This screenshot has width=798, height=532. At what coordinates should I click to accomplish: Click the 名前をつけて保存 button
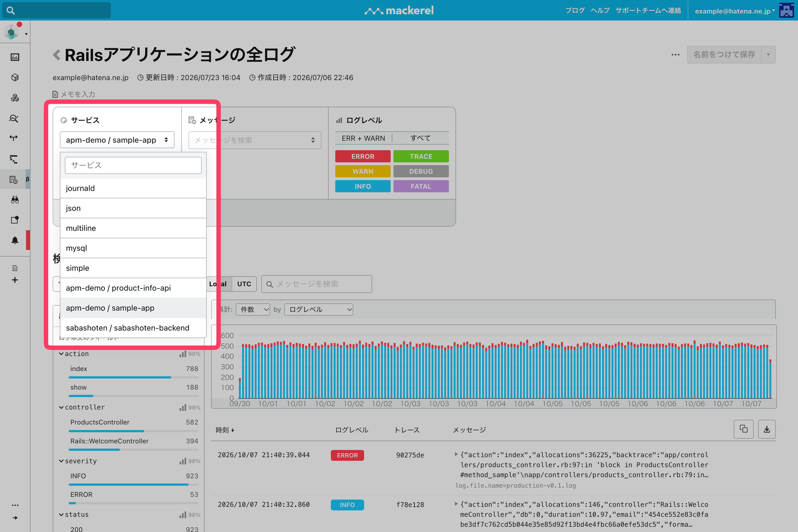724,55
